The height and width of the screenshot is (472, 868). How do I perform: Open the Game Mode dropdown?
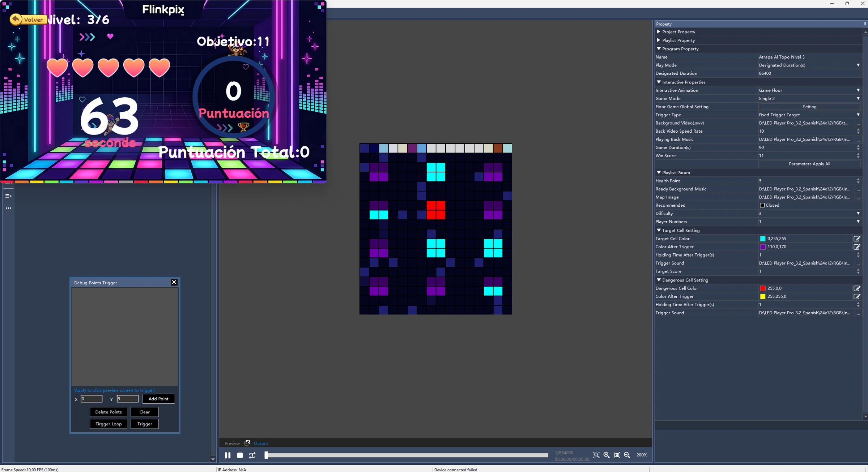coord(858,98)
